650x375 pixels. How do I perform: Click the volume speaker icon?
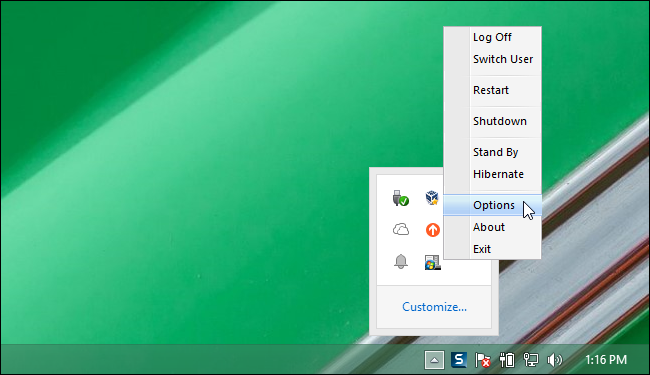(x=554, y=360)
